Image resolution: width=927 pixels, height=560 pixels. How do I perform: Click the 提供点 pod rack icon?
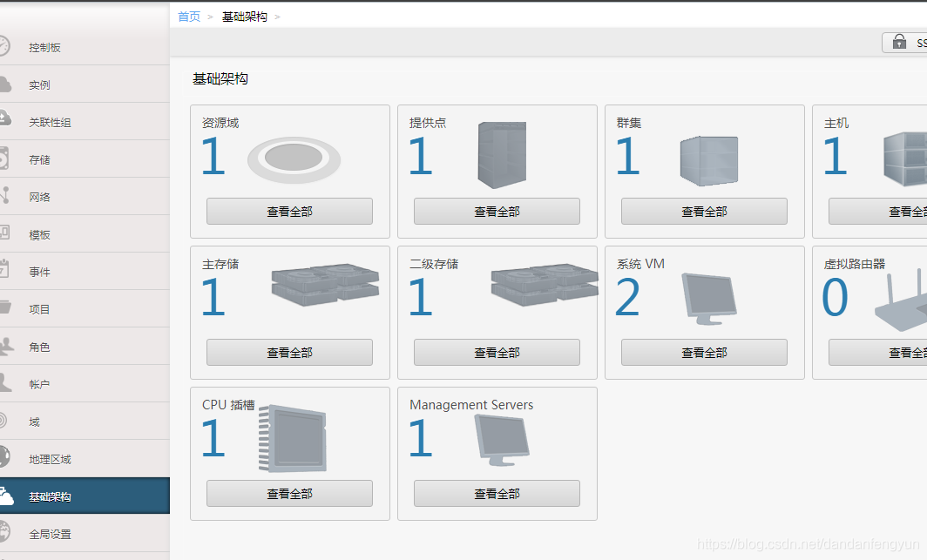point(502,155)
